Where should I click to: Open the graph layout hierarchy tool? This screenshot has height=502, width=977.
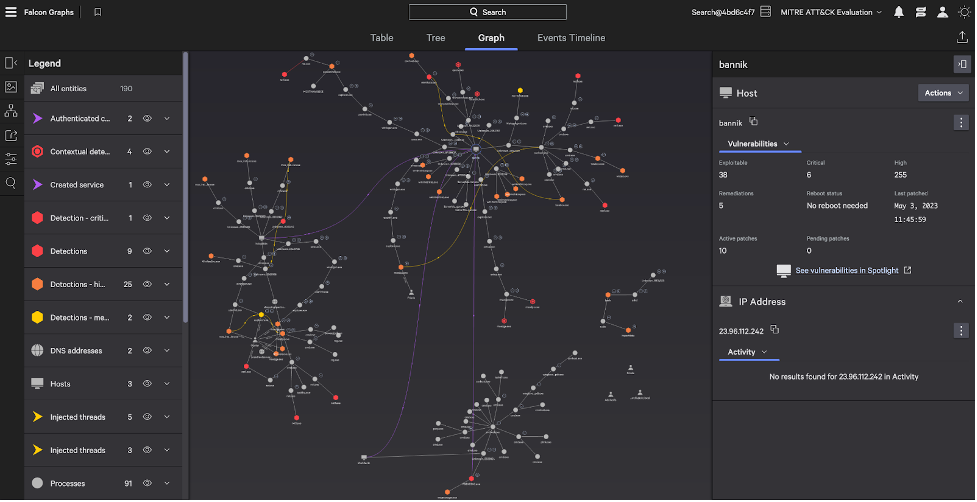[x=11, y=110]
